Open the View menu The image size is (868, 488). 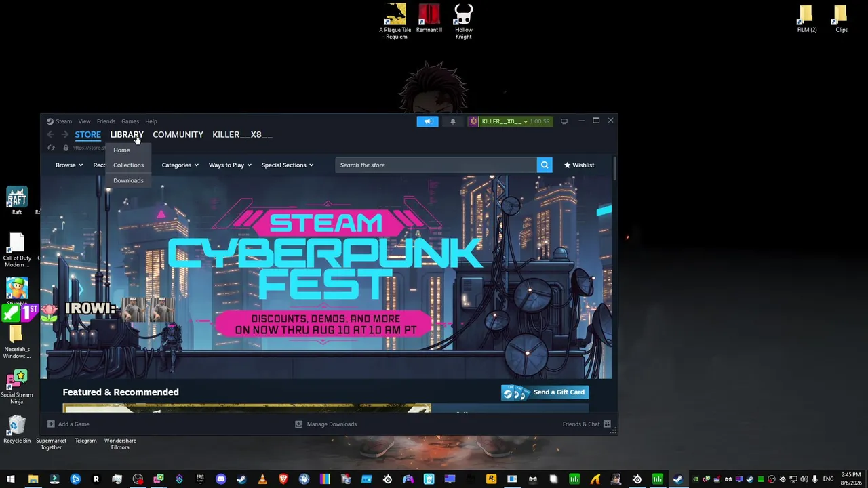pyautogui.click(x=84, y=121)
